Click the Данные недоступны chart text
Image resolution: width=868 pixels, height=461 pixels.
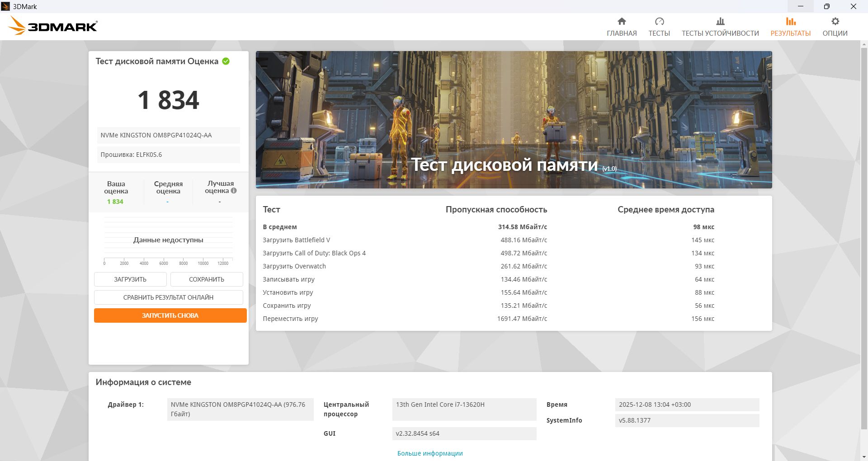pyautogui.click(x=168, y=240)
